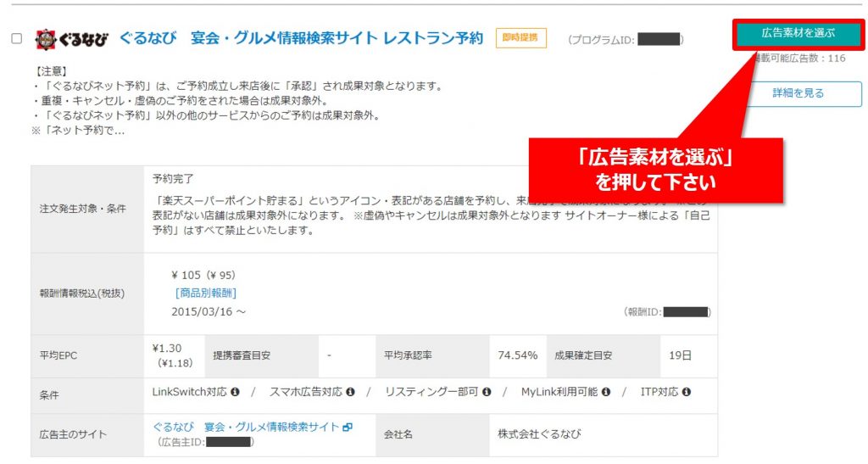868x464 pixels.
Task: Tick the ぐるなび program checkbox
Action: tap(17, 38)
